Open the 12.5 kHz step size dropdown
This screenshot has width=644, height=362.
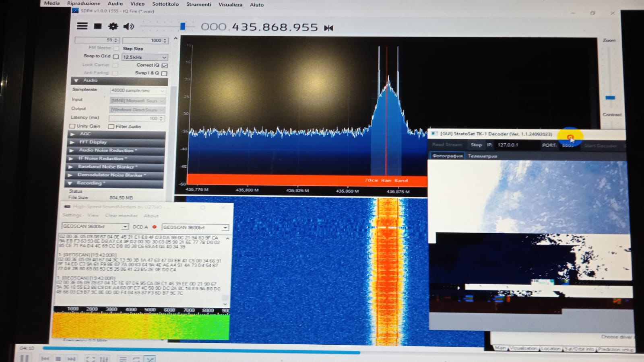click(164, 57)
